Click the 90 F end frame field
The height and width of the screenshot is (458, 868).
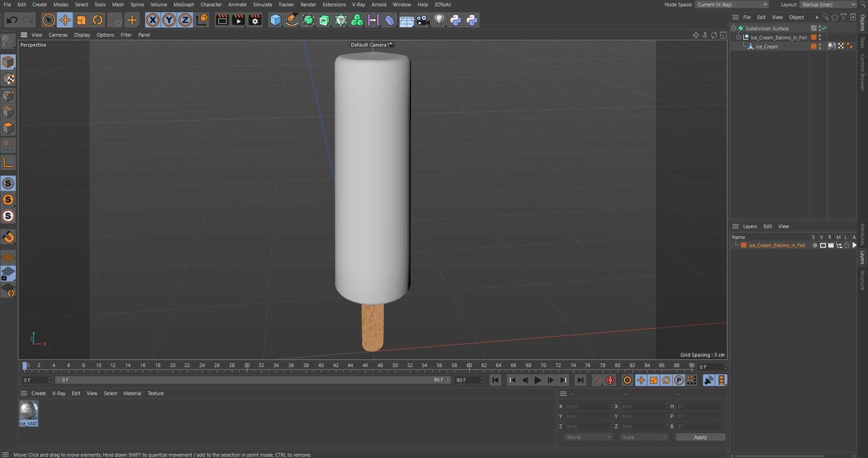coord(470,380)
